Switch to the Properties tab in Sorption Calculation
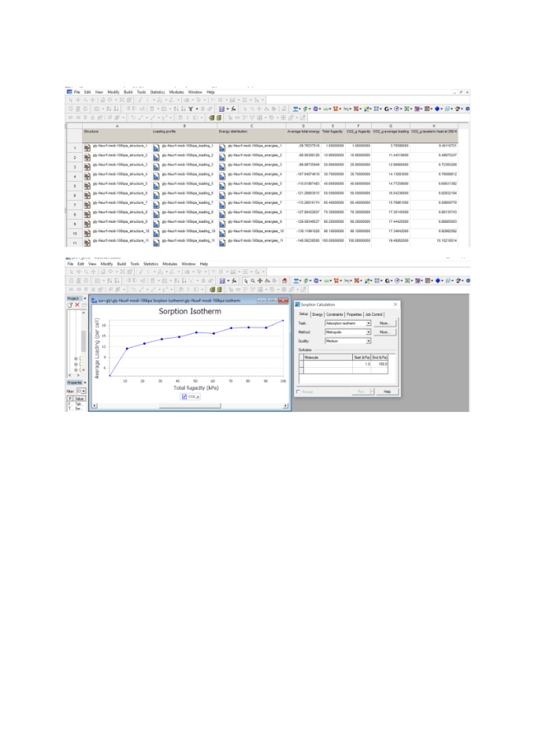This screenshot has height=756, width=535. pyautogui.click(x=354, y=314)
